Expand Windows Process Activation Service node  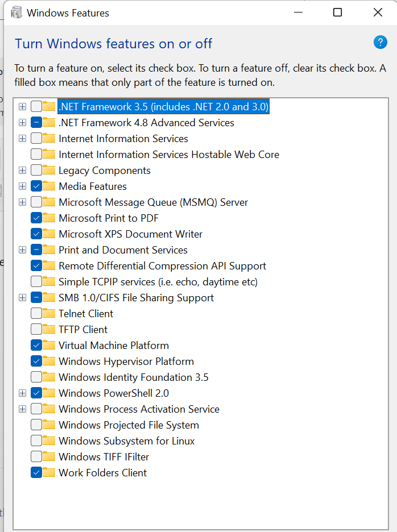(x=22, y=409)
